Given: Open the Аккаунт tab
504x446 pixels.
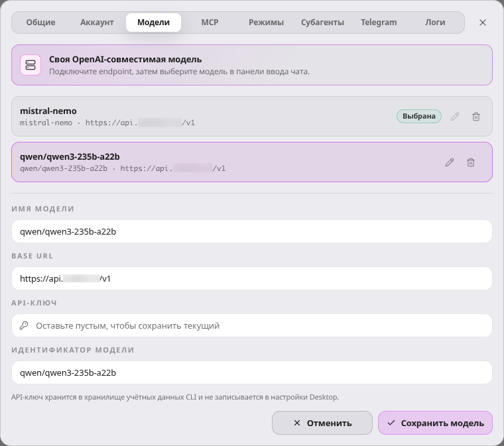Looking at the screenshot, I should (x=97, y=23).
